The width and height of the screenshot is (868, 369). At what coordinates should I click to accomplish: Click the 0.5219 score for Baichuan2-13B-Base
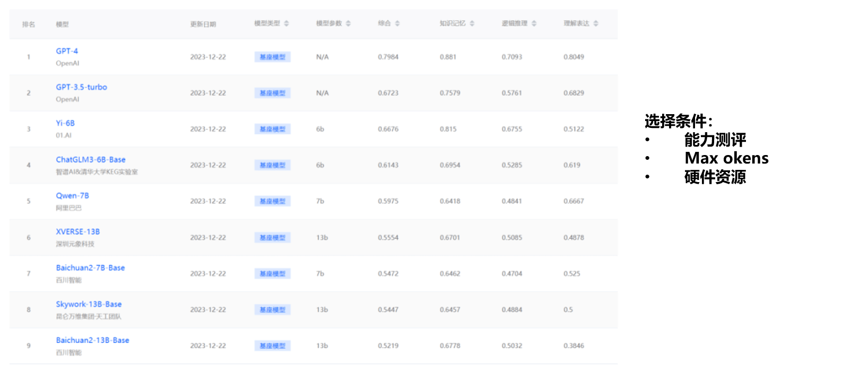point(388,346)
